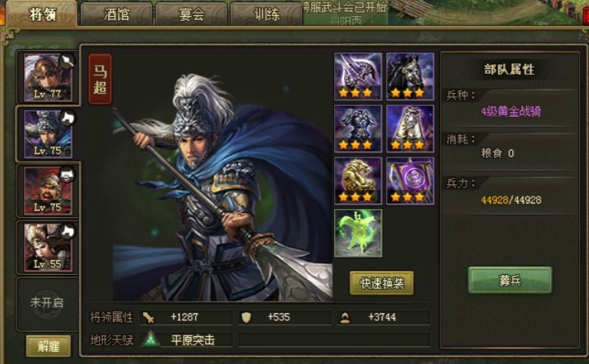Viewport: 589px width, 364px height.
Task: Click the green triangle terrain talent icon
Action: point(151,339)
